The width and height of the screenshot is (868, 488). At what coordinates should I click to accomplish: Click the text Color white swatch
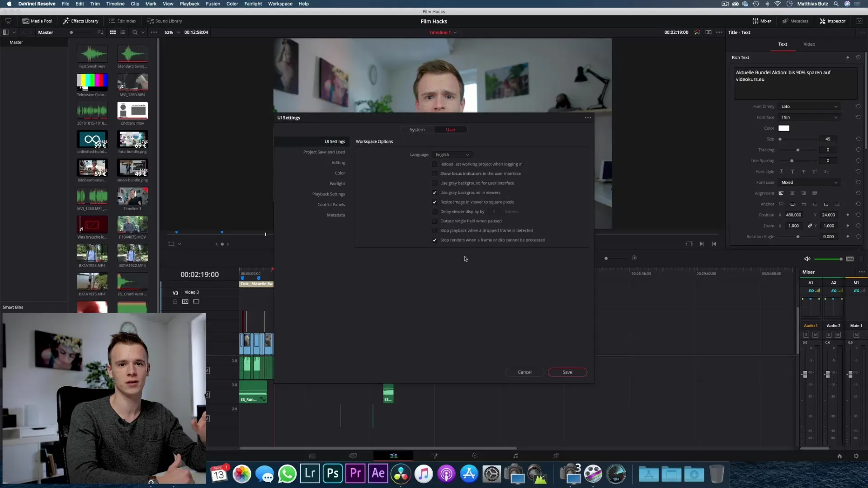click(x=784, y=128)
